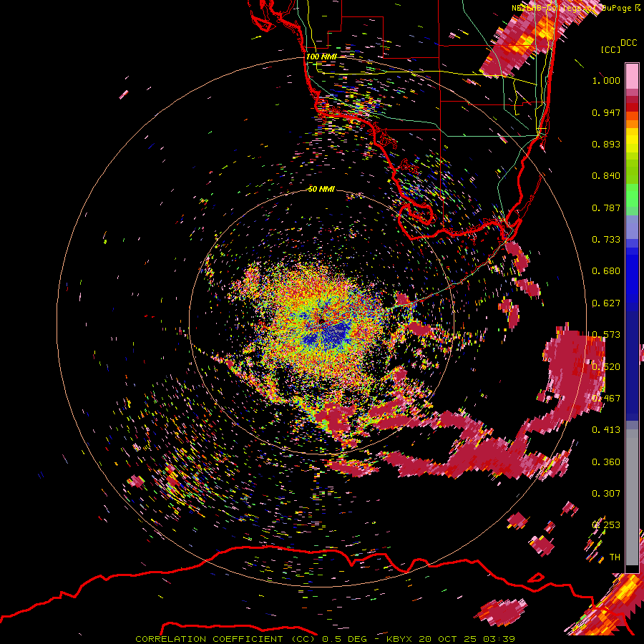Pick the bright green segment of color bar
This screenshot has height=644, width=644.
632,195
